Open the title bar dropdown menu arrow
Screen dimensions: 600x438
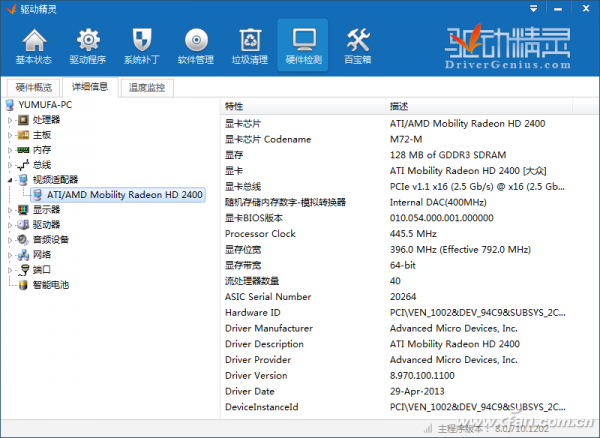coord(533,8)
